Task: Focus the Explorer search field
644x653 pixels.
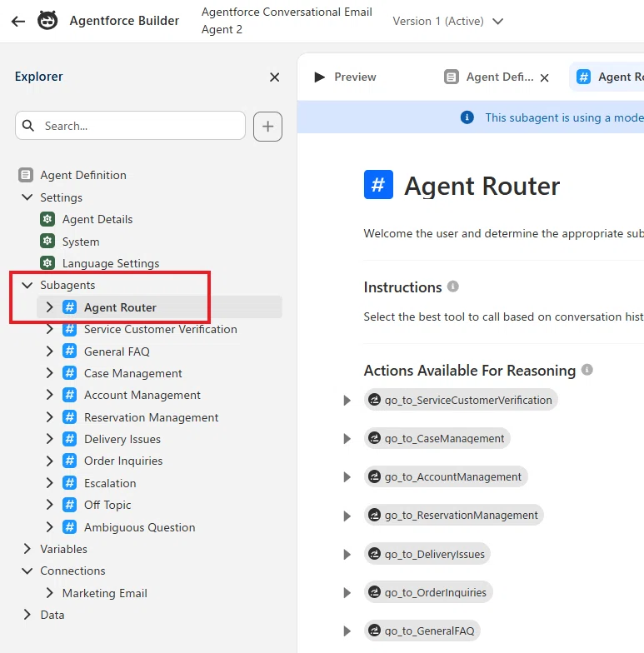Action: point(130,125)
